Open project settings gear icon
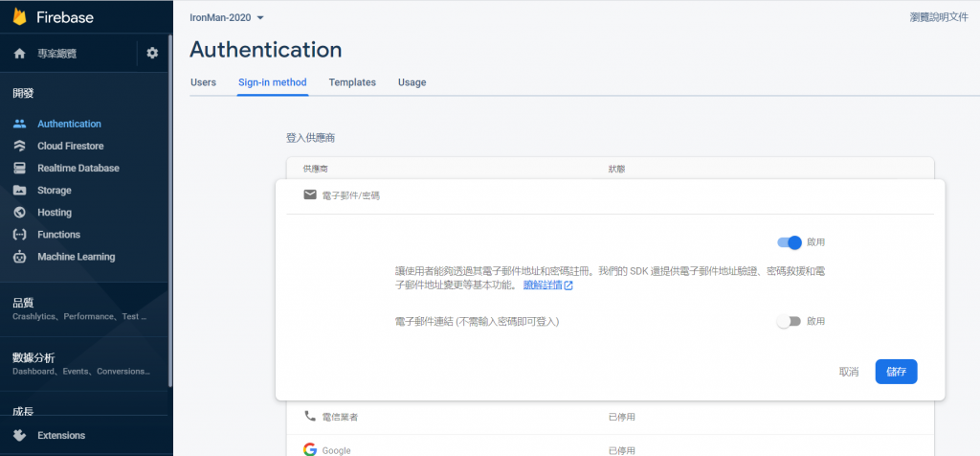Viewport: 980px width, 456px height. click(x=152, y=54)
